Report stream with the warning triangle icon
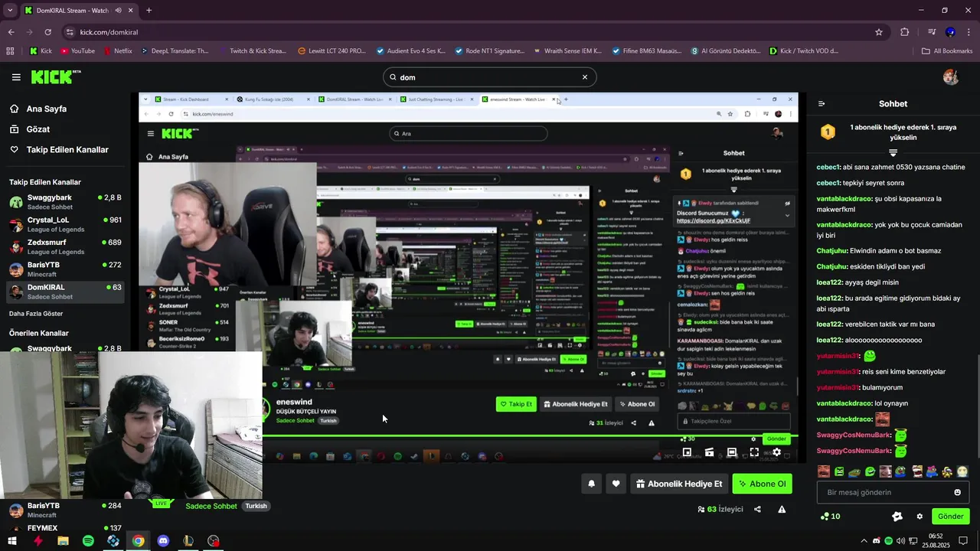Screen dimensions: 980x551 tap(782, 509)
